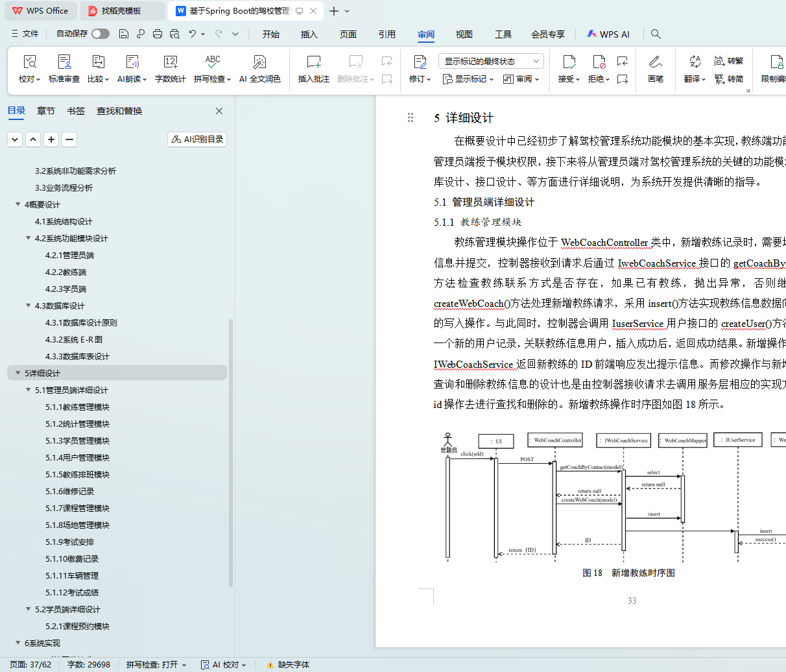Viewport: 786px width, 672px height.
Task: Open the AI read-aloud (AI朗读) tool
Action: 132,62
